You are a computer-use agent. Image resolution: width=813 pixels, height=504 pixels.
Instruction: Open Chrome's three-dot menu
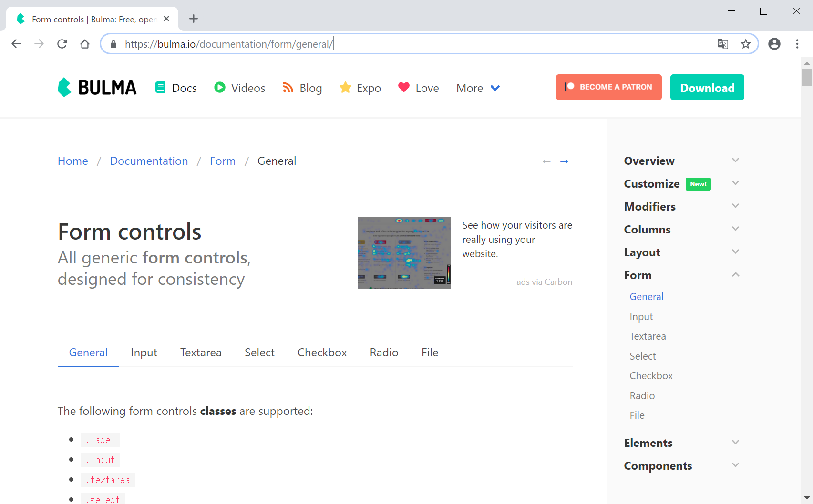point(797,44)
